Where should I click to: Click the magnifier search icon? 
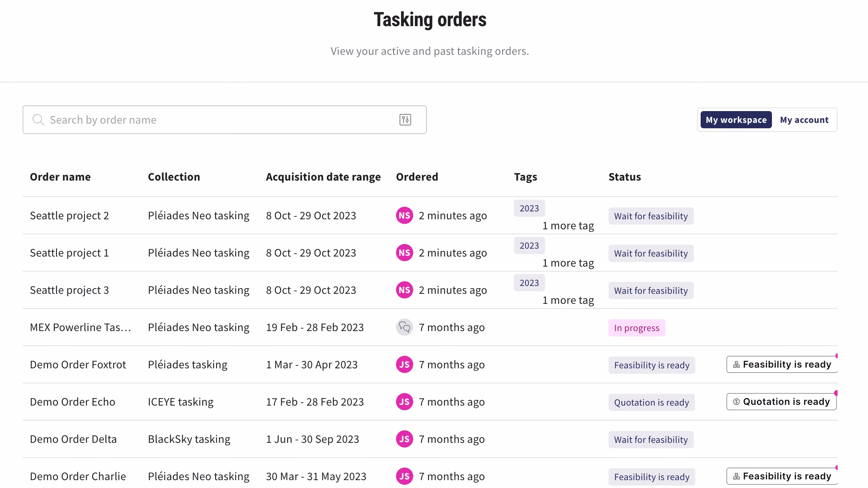coord(38,120)
